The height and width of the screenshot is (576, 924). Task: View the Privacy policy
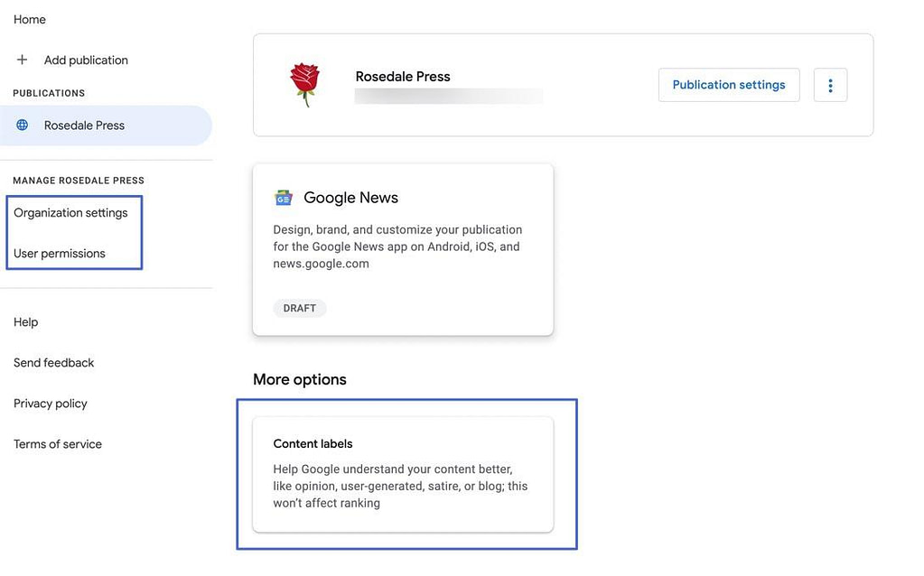[50, 403]
